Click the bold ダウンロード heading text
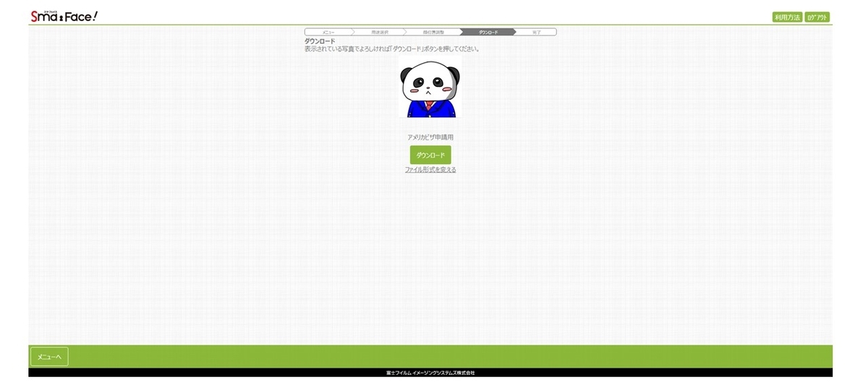 pos(320,42)
